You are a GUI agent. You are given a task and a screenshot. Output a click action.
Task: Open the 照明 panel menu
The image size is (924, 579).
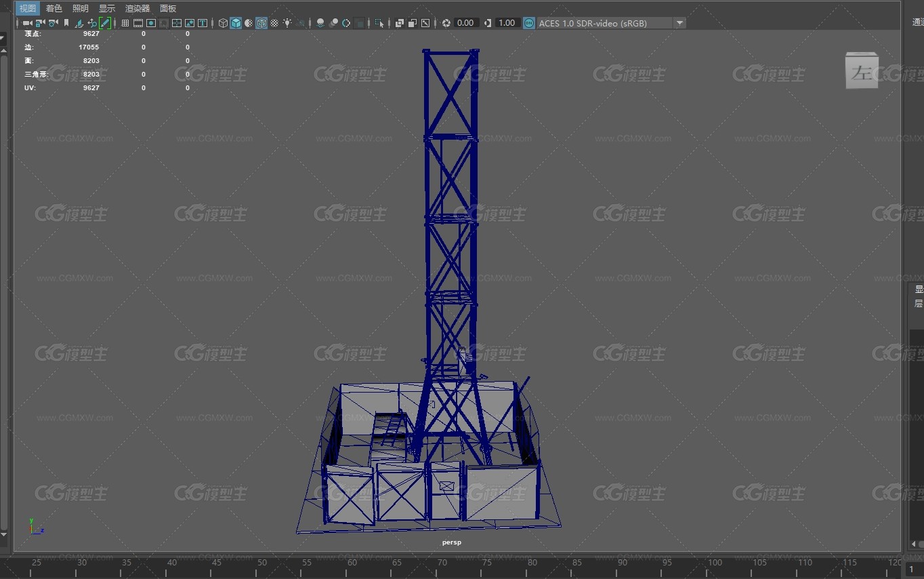pyautogui.click(x=81, y=8)
